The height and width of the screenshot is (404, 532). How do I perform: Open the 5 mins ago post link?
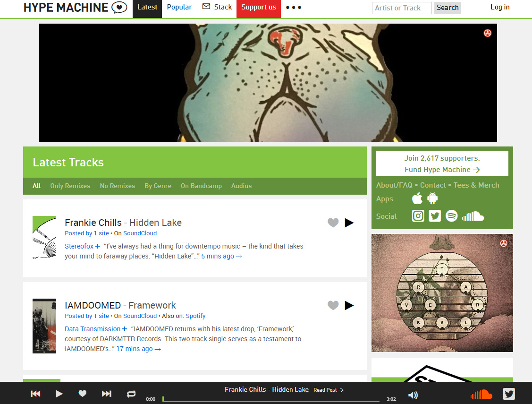coord(221,256)
